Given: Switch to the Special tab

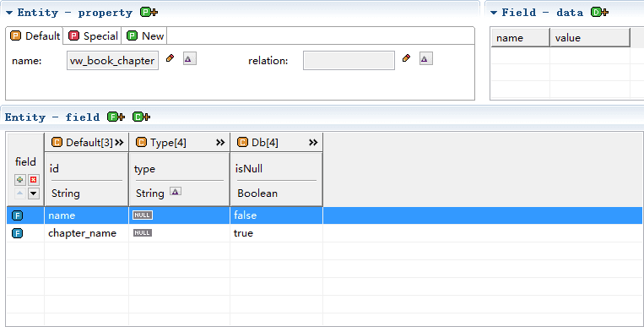Looking at the screenshot, I should point(93,36).
